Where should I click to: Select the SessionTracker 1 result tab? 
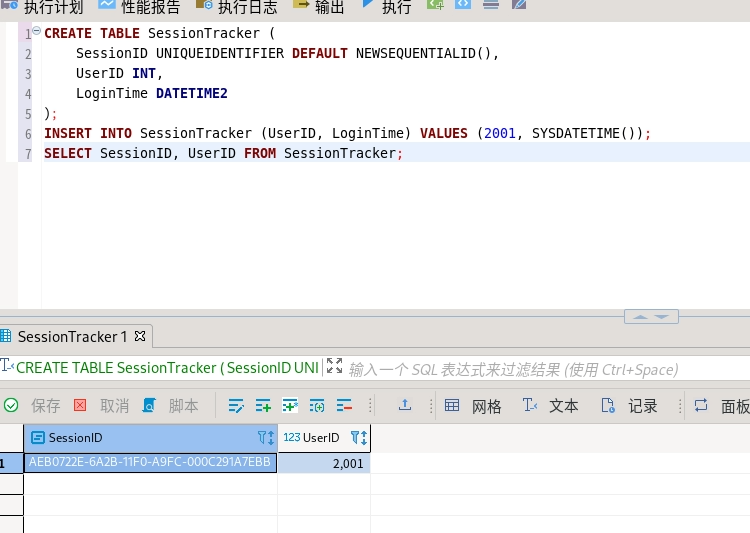[x=72, y=337]
